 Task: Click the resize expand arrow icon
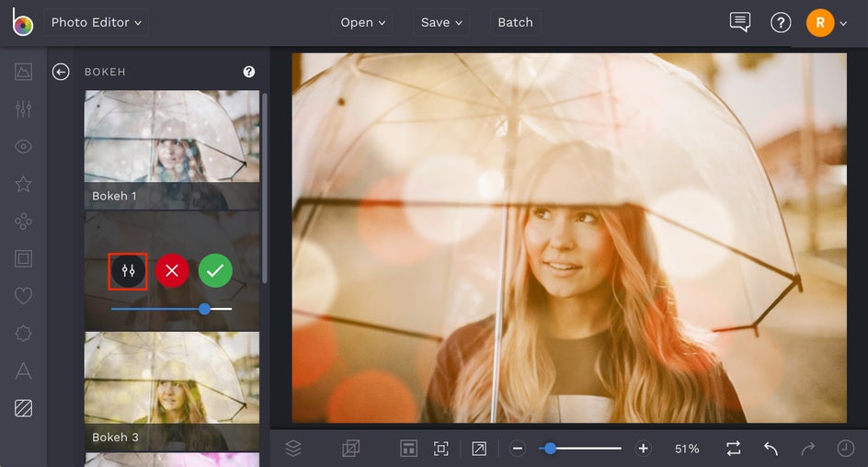click(479, 449)
